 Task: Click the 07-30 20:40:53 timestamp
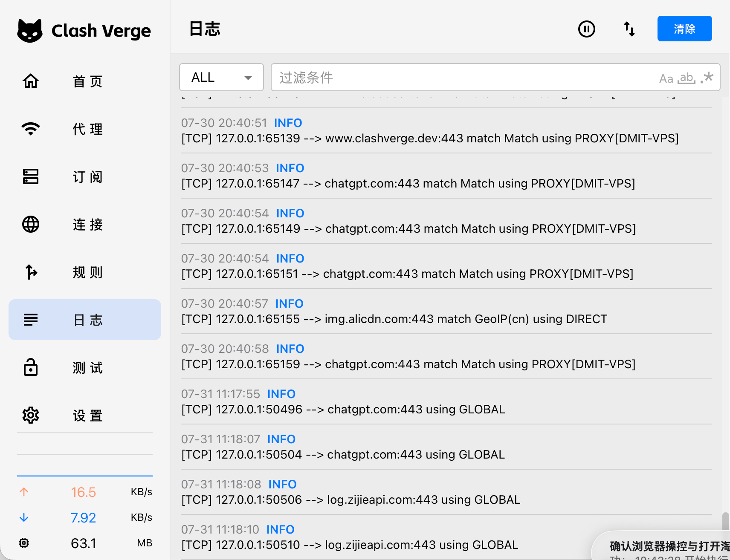click(225, 168)
